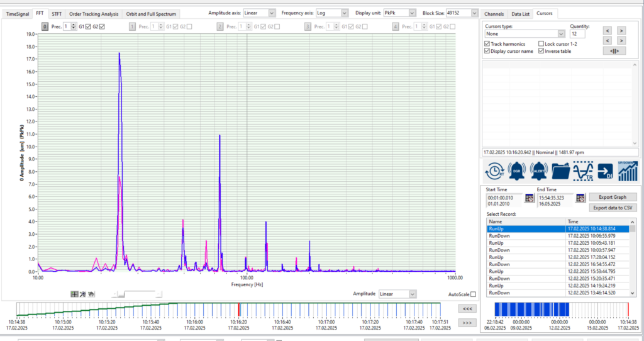Screen dimensions: 644x341
Task: Click the DGR bell alarm icon
Action: click(517, 171)
